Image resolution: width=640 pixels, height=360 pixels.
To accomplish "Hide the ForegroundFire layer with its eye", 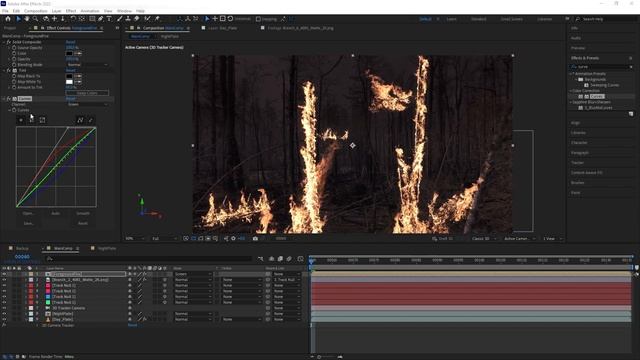I will pyautogui.click(x=4, y=274).
